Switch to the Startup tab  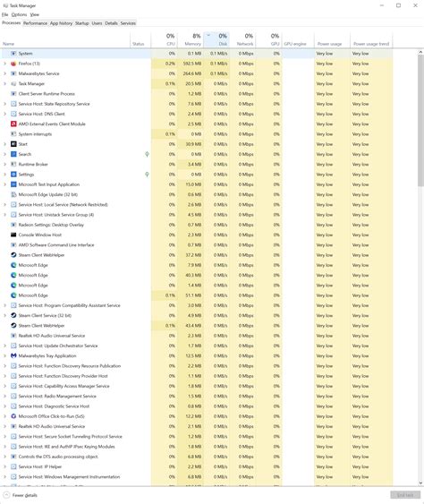point(82,23)
